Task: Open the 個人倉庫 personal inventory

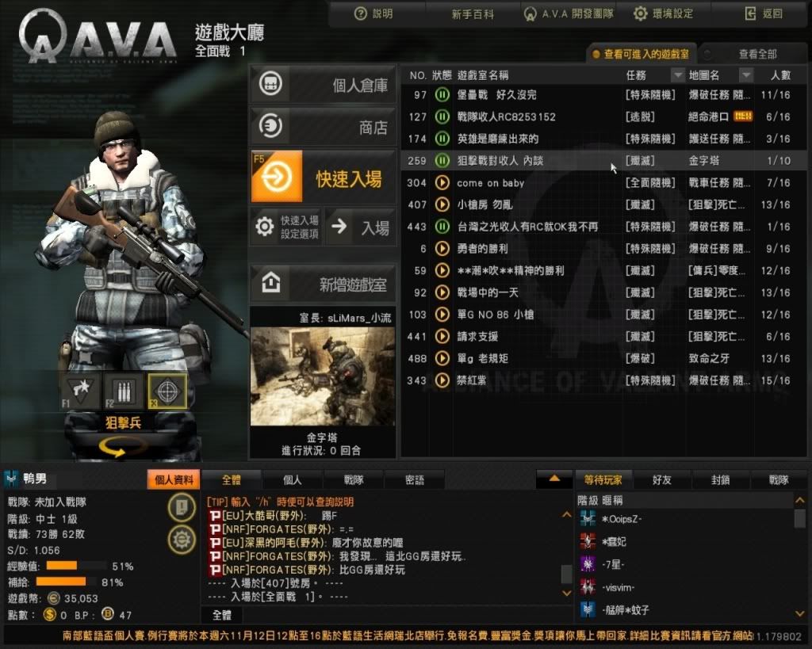Action: pyautogui.click(x=324, y=84)
